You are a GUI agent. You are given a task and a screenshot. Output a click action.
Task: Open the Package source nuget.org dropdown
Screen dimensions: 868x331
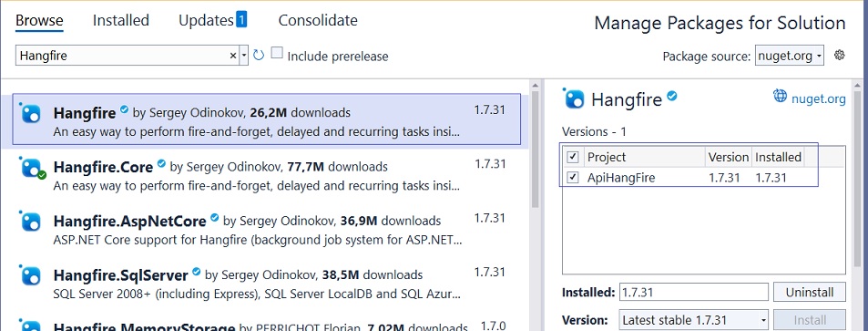click(x=789, y=56)
